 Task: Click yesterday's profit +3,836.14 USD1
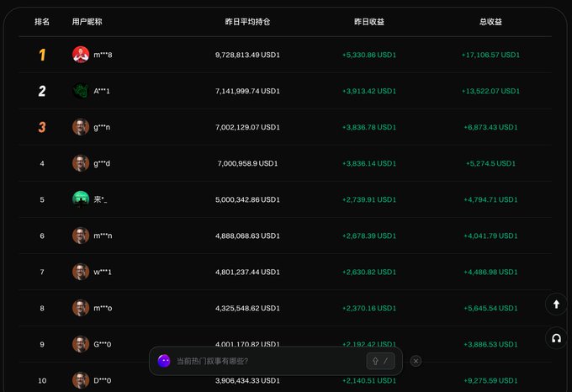tap(369, 163)
